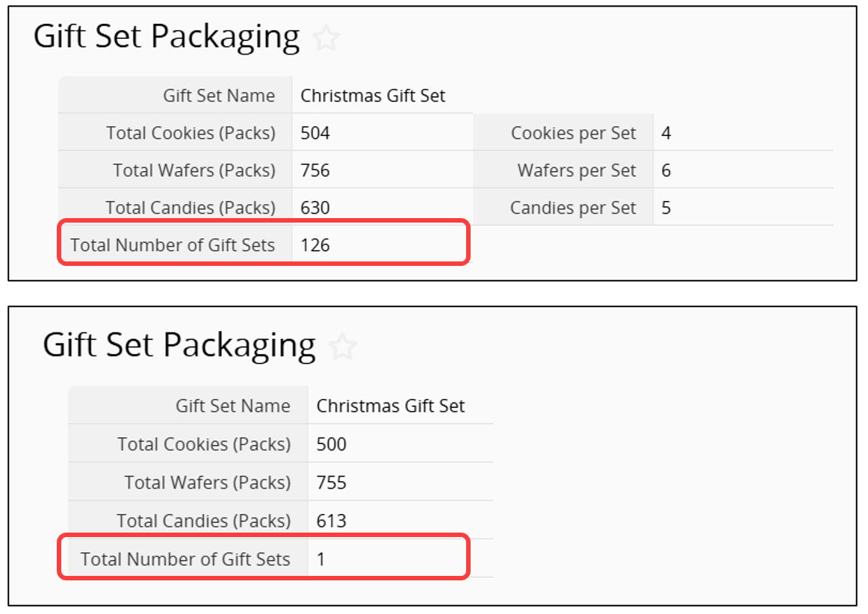The height and width of the screenshot is (614, 868).
Task: Click the Wafers per Set value 6
Action: [666, 170]
